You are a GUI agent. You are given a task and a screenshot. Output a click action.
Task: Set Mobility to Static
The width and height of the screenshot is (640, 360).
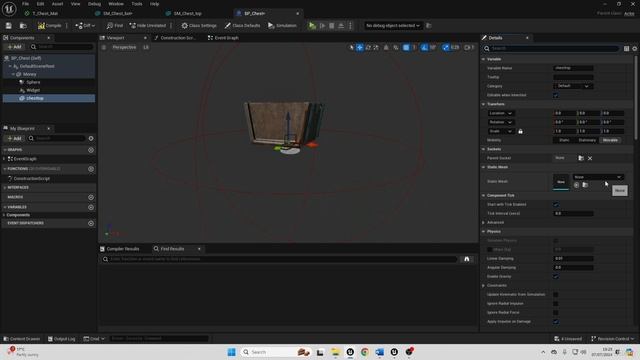coord(564,140)
